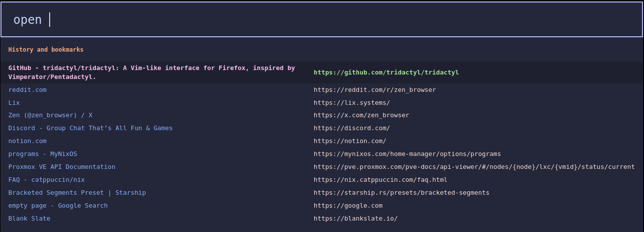Open the Discord Group Chat entry
This screenshot has width=644, height=232.
[90, 128]
